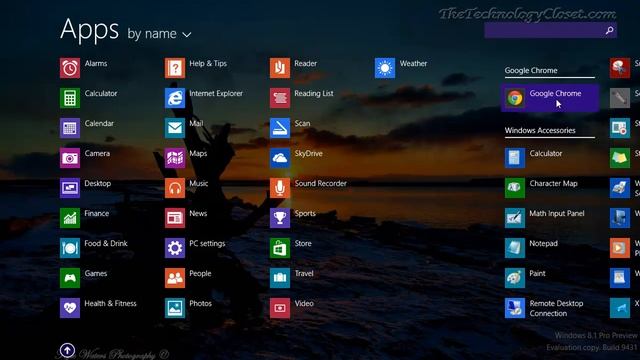Image resolution: width=640 pixels, height=360 pixels.
Task: Open the Reader app icon
Action: click(x=280, y=68)
